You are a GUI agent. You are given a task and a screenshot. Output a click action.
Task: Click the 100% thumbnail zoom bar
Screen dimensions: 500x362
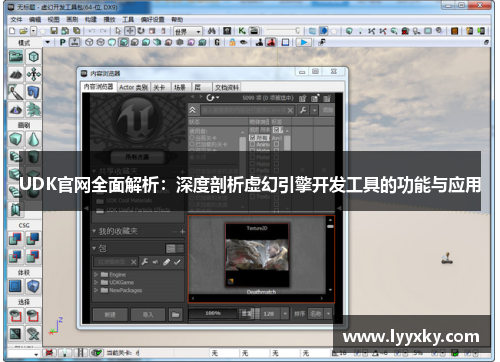coord(213,313)
